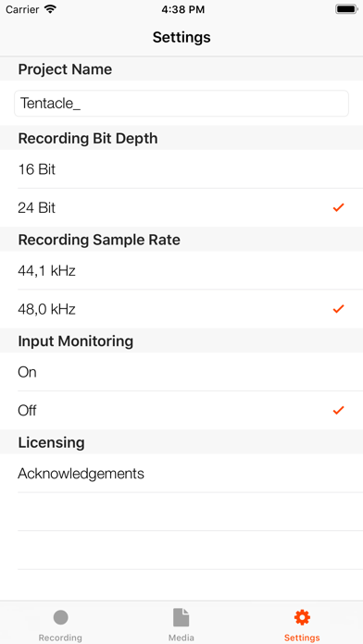Viewport: 363px width, 644px height.
Task: Tap the Settings gear icon
Action: [x=302, y=617]
